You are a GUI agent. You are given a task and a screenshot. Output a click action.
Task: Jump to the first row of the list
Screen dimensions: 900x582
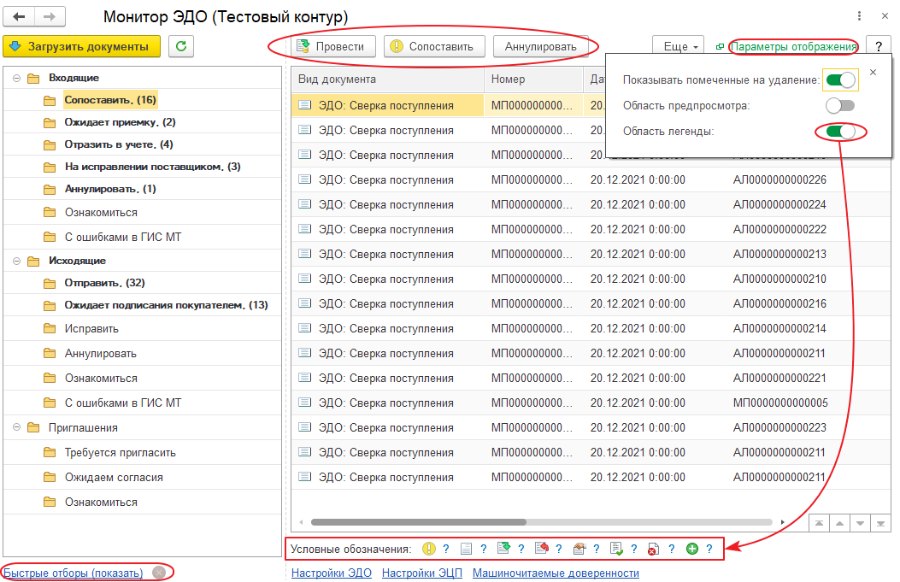click(819, 523)
